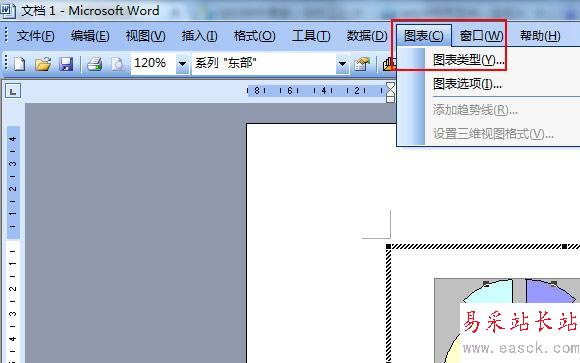The height and width of the screenshot is (363, 580).
Task: Open the 数据(D) menu
Action: [x=367, y=36]
